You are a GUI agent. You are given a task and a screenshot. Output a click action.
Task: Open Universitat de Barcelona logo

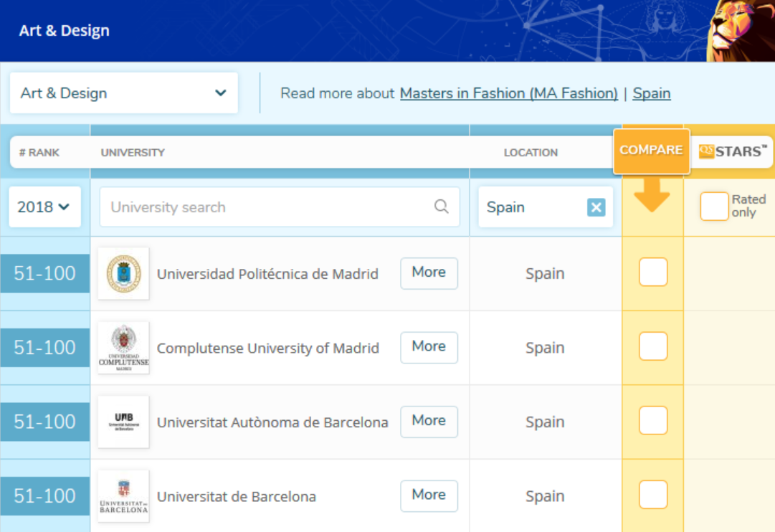pos(123,496)
